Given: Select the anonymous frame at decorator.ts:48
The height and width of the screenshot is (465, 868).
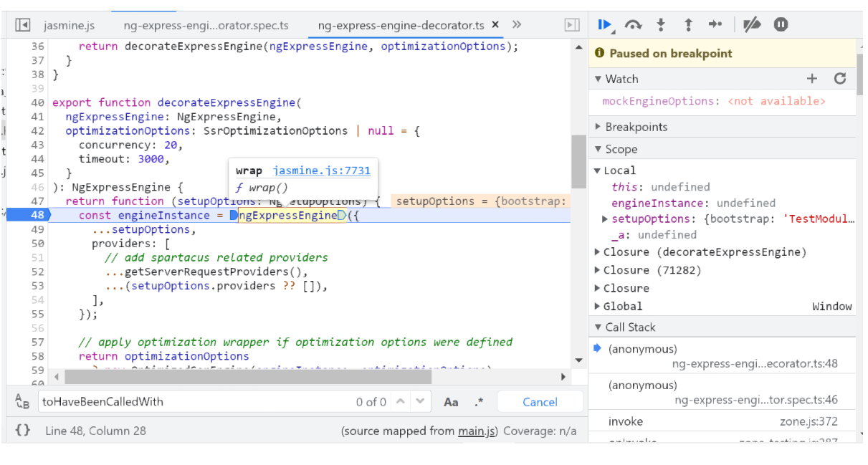Looking at the screenshot, I should pos(722,356).
